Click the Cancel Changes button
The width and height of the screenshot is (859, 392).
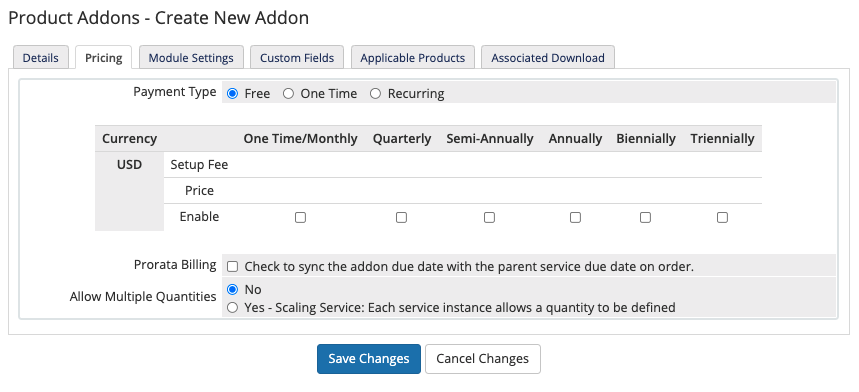point(483,359)
